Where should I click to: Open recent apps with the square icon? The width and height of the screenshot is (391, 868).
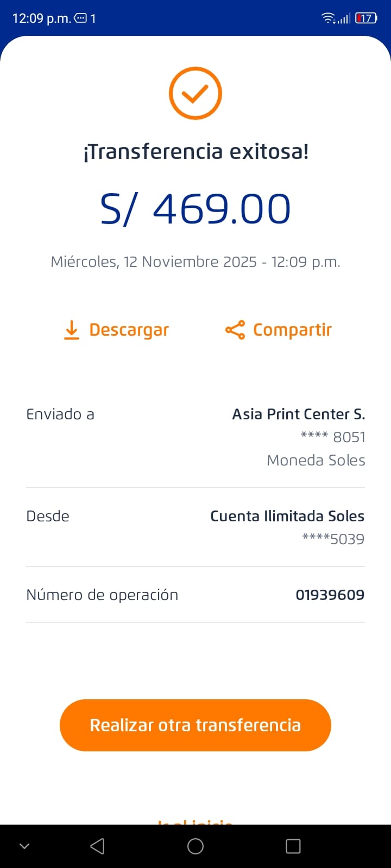[293, 846]
